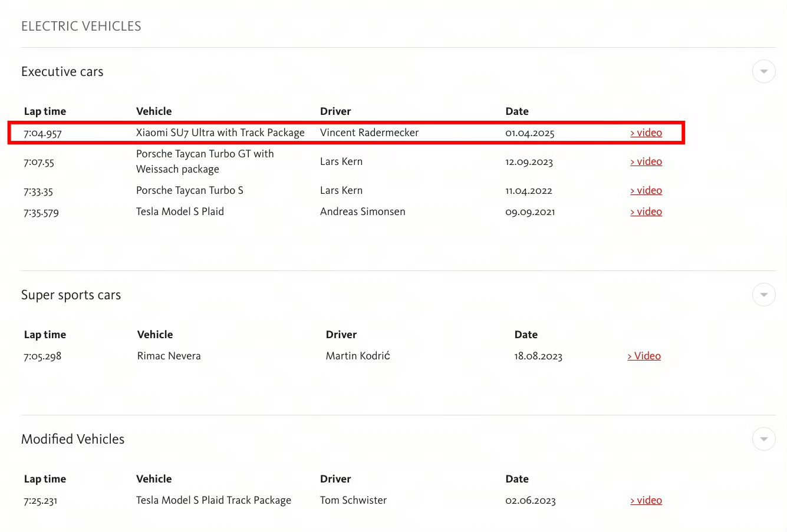Open the Rimac Nevera lap video
Screen dimensions: 787x532
[644, 356]
